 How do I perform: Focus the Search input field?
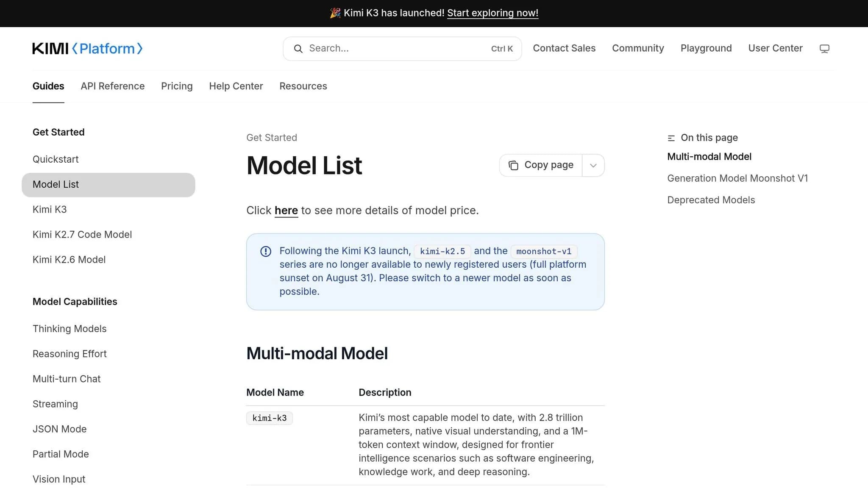click(x=402, y=49)
